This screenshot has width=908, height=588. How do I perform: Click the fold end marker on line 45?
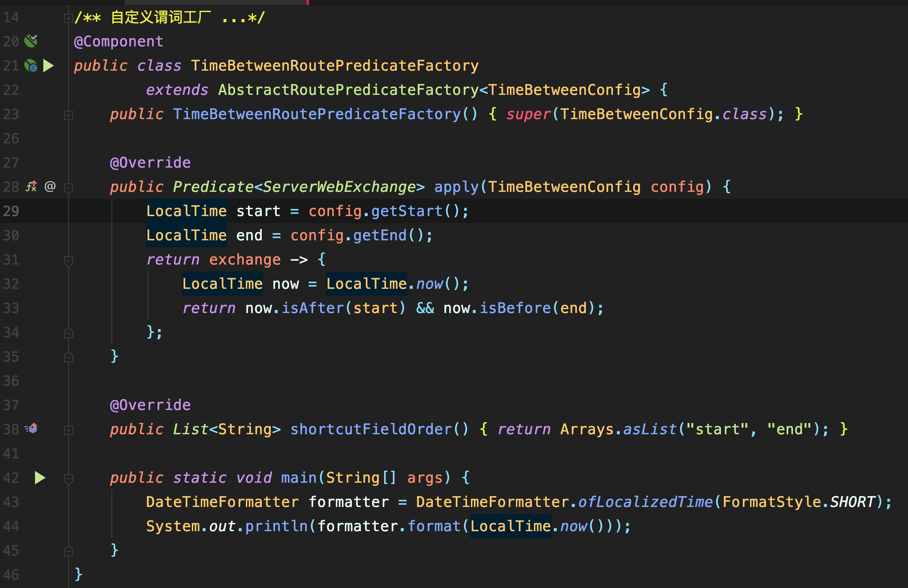pos(68,551)
